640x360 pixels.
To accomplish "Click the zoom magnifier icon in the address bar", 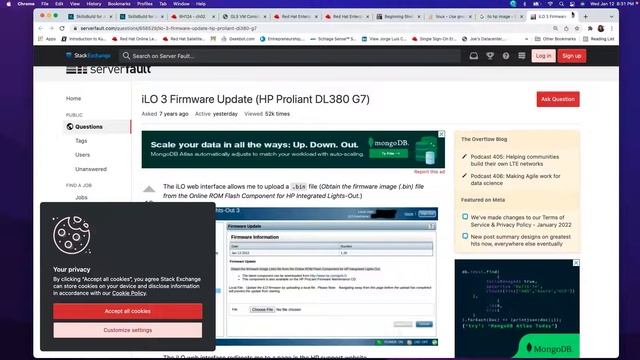I will tap(556, 29).
